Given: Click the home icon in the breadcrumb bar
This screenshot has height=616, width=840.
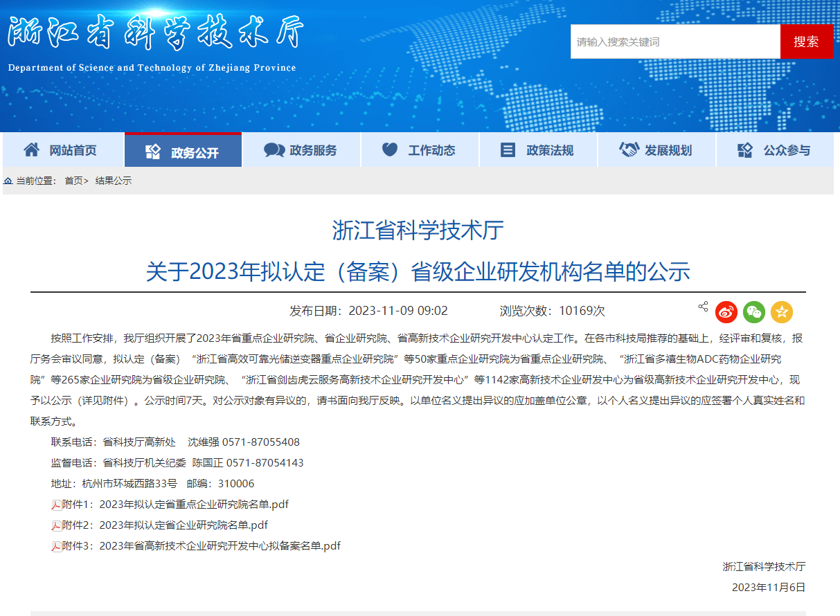Looking at the screenshot, I should point(7,181).
